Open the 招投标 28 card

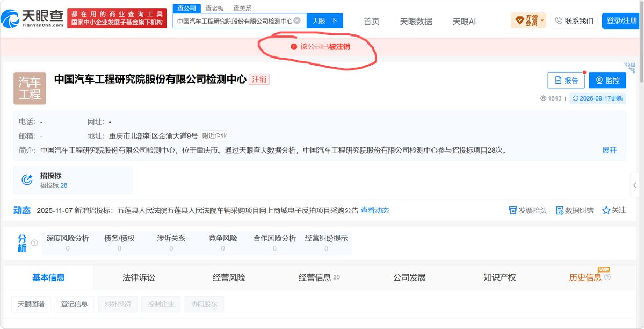click(73, 180)
